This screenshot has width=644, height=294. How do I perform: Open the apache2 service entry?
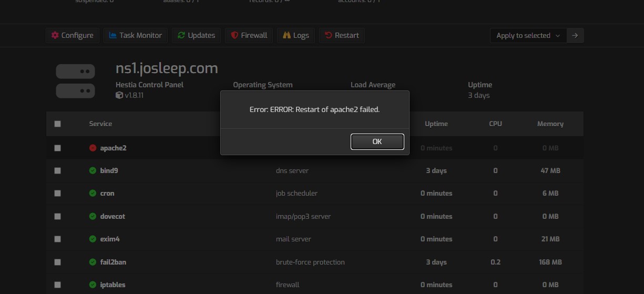113,148
